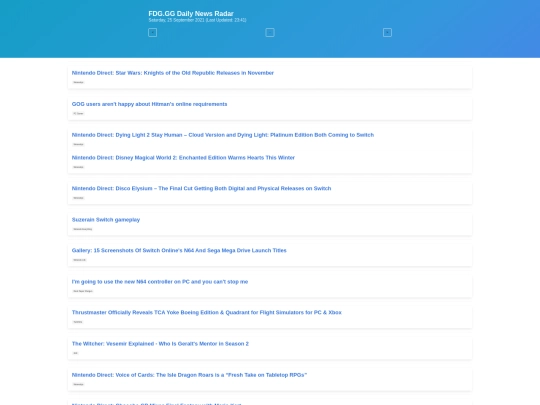Open Star Wars: Knights of the Old Republic article
The image size is (540, 405).
point(173,73)
